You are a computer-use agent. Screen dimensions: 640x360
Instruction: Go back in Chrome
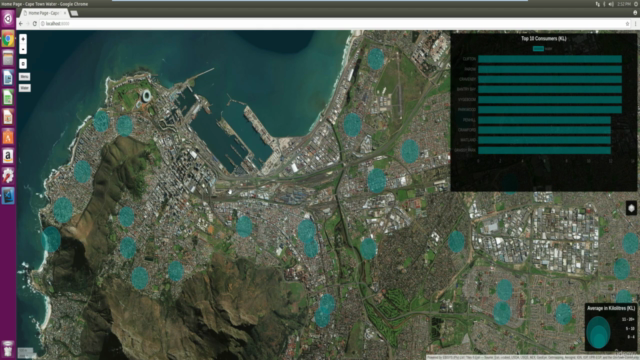tap(21, 24)
